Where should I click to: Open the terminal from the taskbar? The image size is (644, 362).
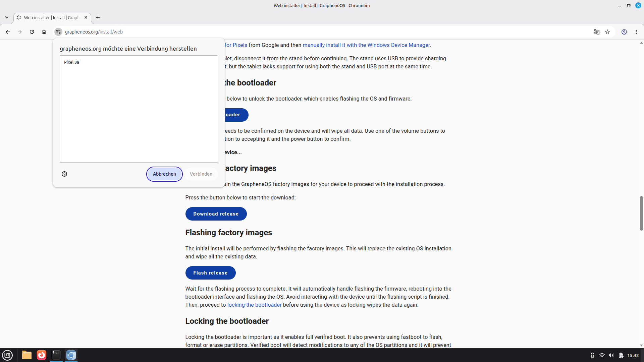(56, 355)
